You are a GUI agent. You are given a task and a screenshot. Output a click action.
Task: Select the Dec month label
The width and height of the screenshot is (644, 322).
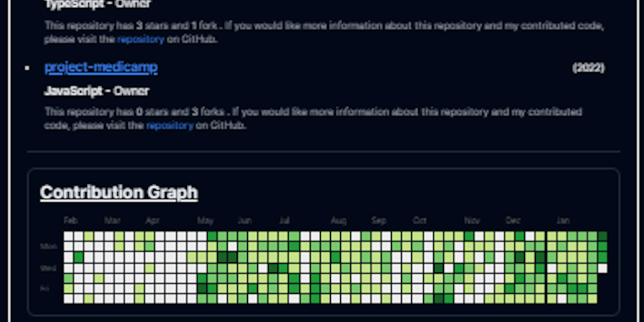point(513,221)
